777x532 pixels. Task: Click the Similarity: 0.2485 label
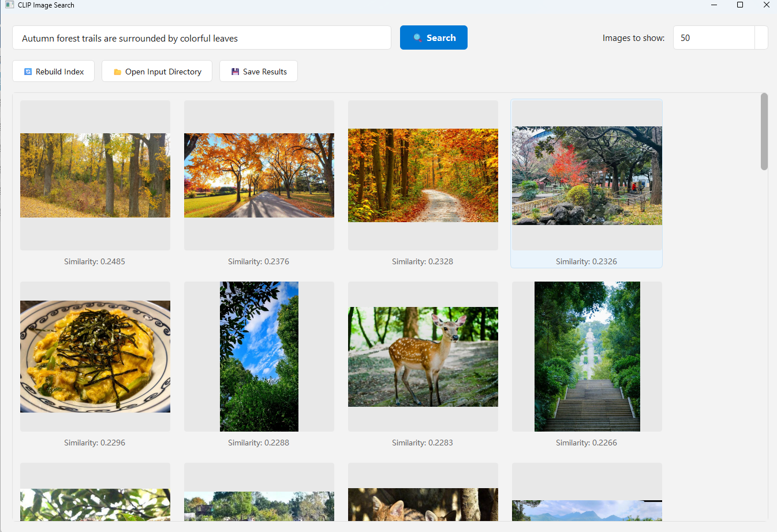point(95,261)
